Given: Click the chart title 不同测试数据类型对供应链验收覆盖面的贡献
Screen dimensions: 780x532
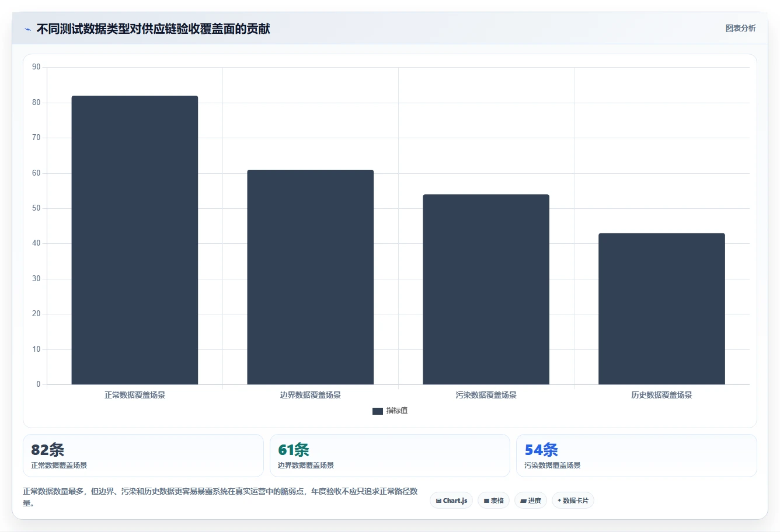Looking at the screenshot, I should click(153, 29).
